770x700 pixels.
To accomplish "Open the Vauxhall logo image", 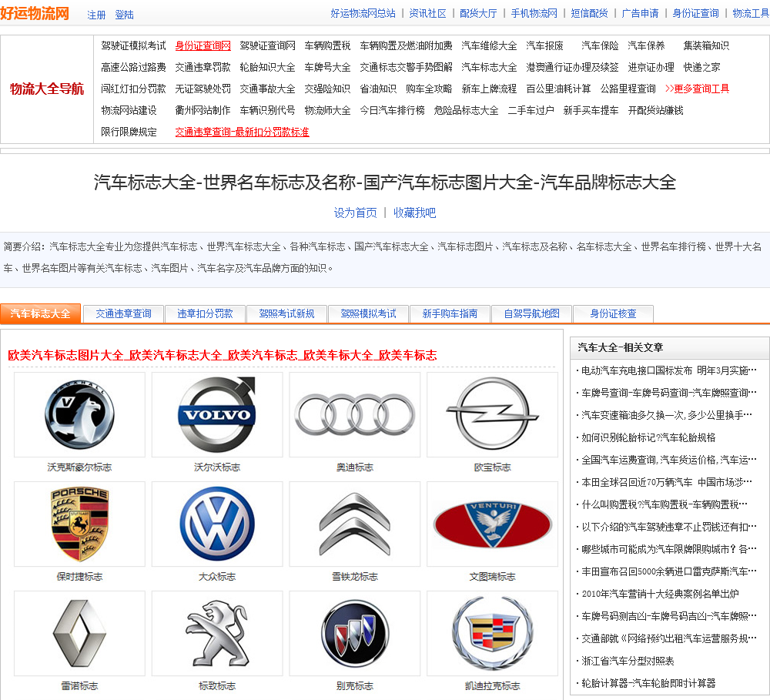I will [79, 414].
